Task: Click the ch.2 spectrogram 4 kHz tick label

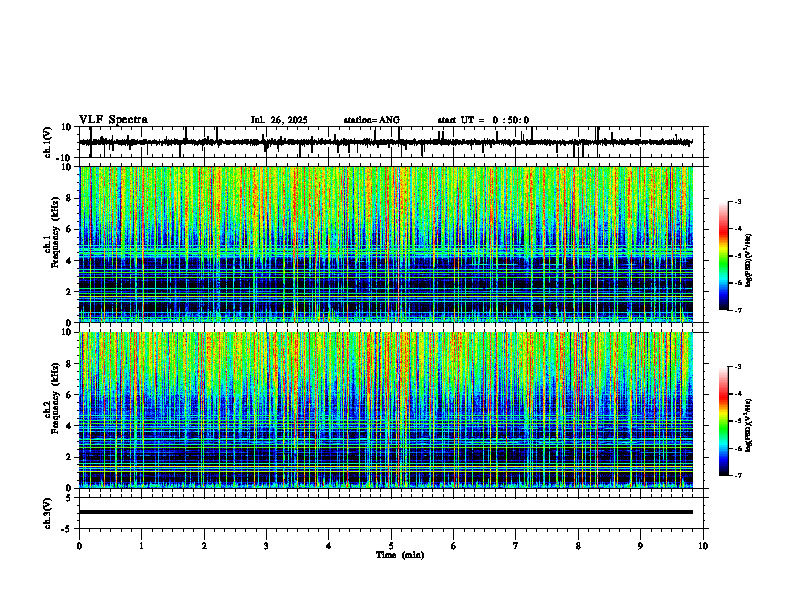Action: pyautogui.click(x=69, y=426)
